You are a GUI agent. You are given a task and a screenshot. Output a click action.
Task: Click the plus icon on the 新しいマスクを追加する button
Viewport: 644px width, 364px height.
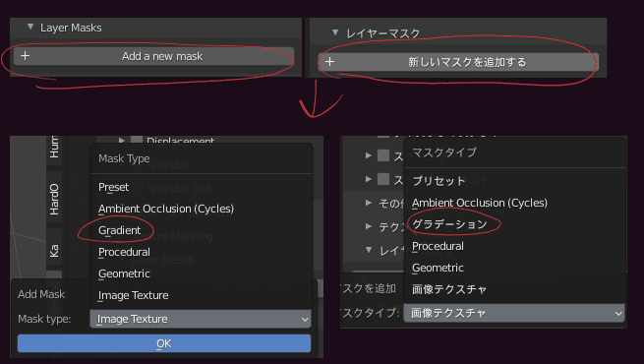coord(329,62)
